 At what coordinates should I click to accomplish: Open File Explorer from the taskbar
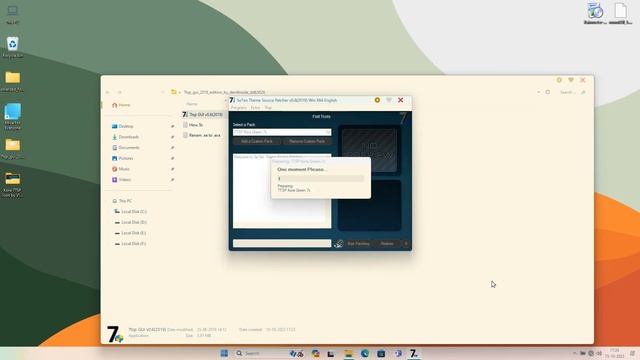pyautogui.click(x=348, y=353)
